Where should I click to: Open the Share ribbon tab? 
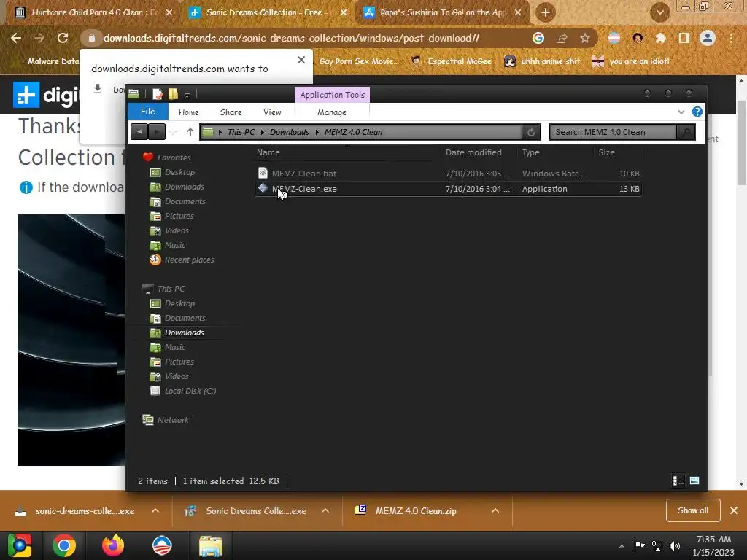(x=231, y=112)
